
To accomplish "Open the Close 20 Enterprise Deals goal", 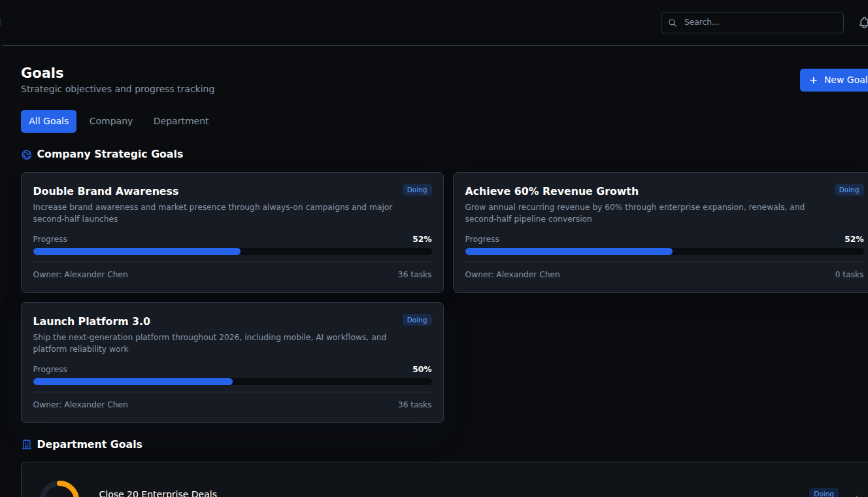I will point(158,494).
